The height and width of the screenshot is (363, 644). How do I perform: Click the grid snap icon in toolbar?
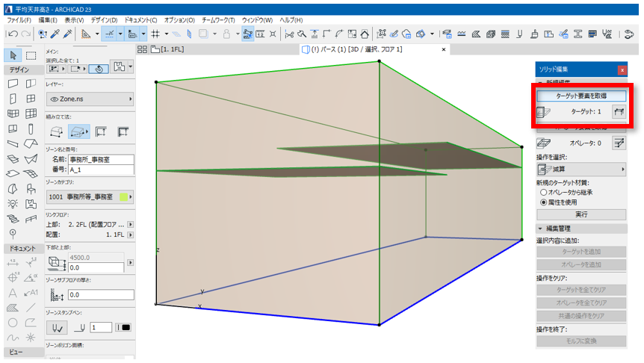pyautogui.click(x=155, y=34)
